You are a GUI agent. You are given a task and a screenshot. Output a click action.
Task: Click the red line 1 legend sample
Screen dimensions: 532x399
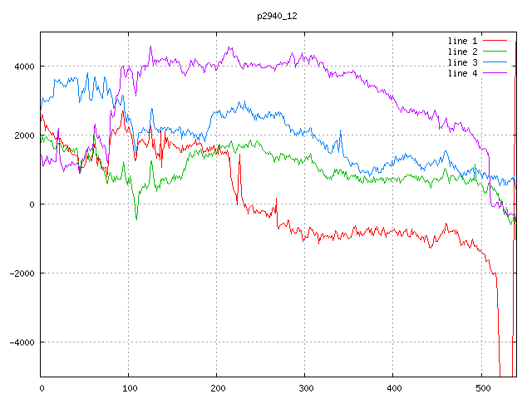495,41
